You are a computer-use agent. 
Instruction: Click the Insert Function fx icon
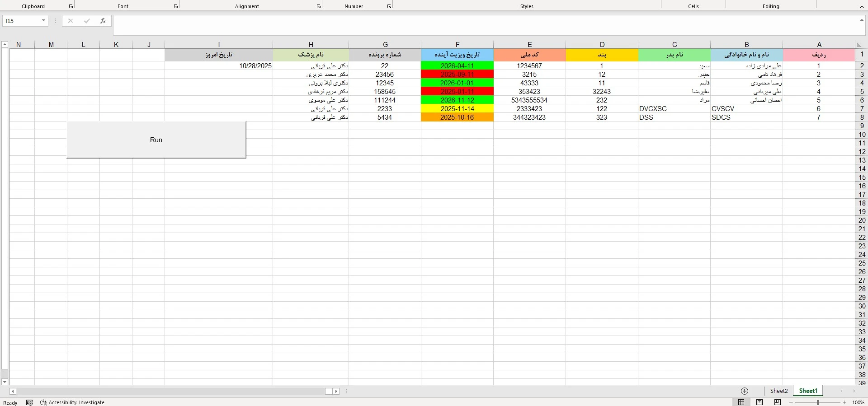pos(103,21)
